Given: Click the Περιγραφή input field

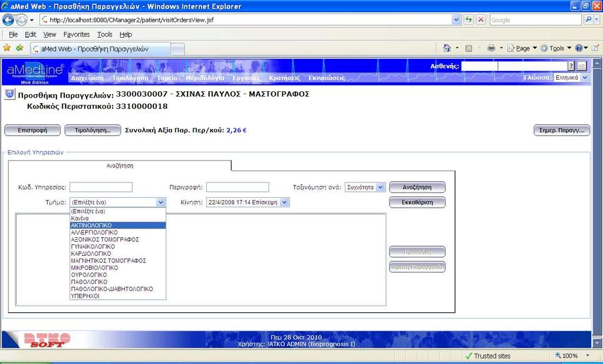Looking at the screenshot, I should pos(238,187).
